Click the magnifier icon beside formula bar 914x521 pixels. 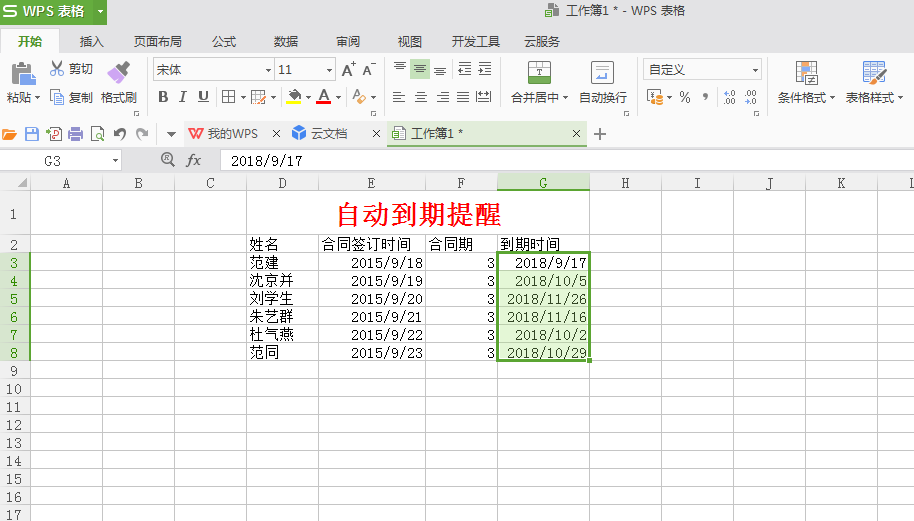click(167, 159)
